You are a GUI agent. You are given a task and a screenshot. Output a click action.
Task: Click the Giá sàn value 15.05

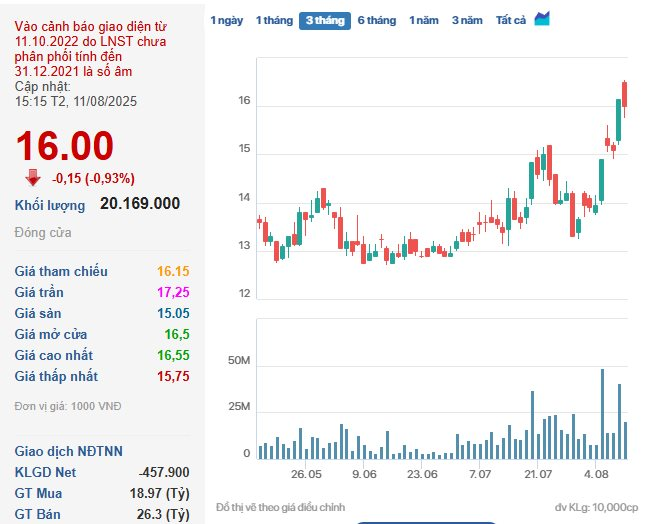click(173, 313)
